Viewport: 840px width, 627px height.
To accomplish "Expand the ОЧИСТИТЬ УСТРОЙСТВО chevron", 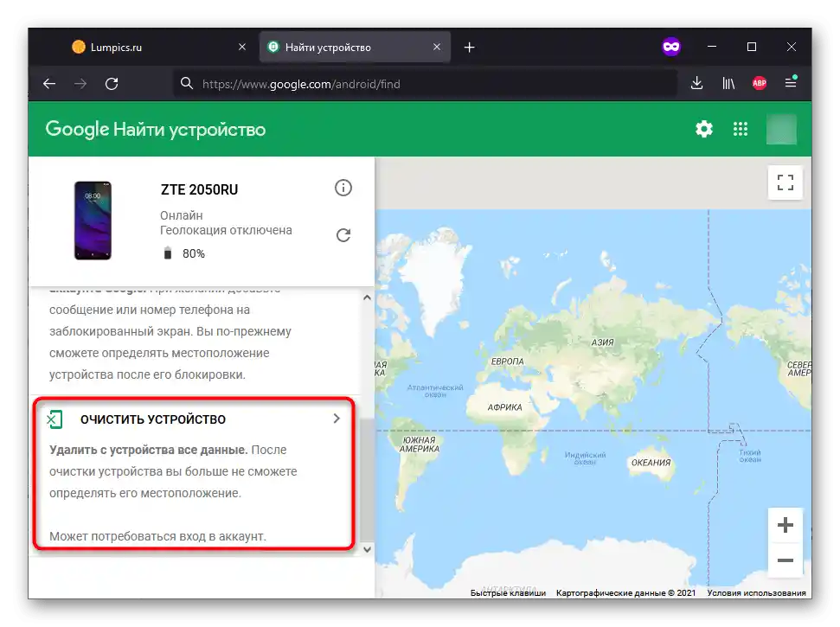I will 337,419.
